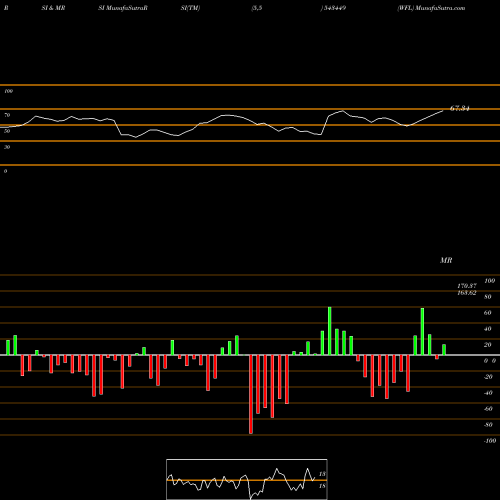The width and height of the screenshot is (500, 500).
Task: Click the 80 label on MR axis
Action: (488, 297)
